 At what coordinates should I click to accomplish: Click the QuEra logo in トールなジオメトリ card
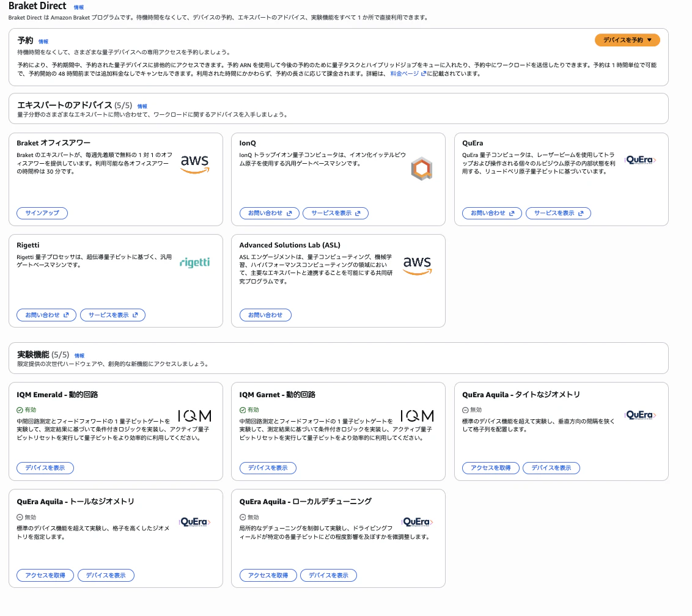[x=194, y=522]
